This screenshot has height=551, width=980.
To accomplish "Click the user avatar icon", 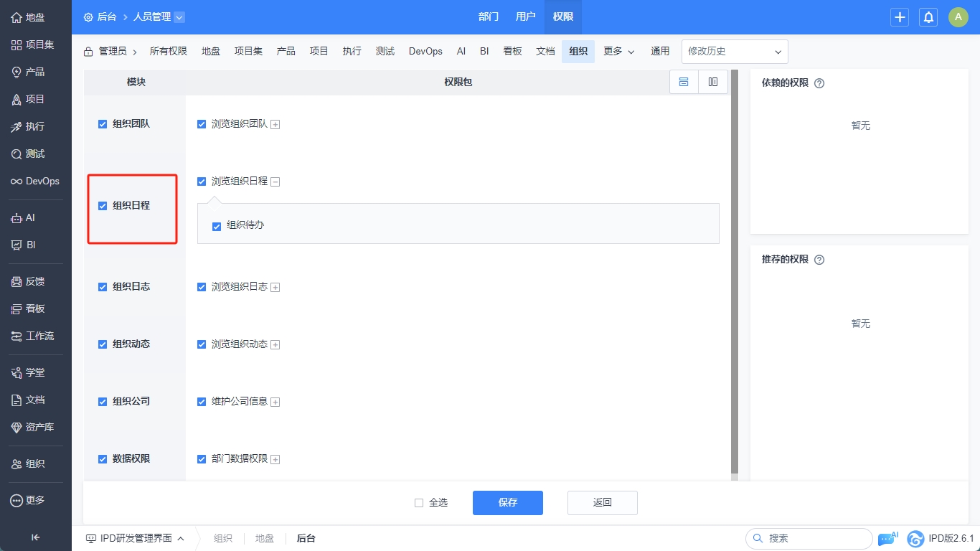I will tap(958, 17).
